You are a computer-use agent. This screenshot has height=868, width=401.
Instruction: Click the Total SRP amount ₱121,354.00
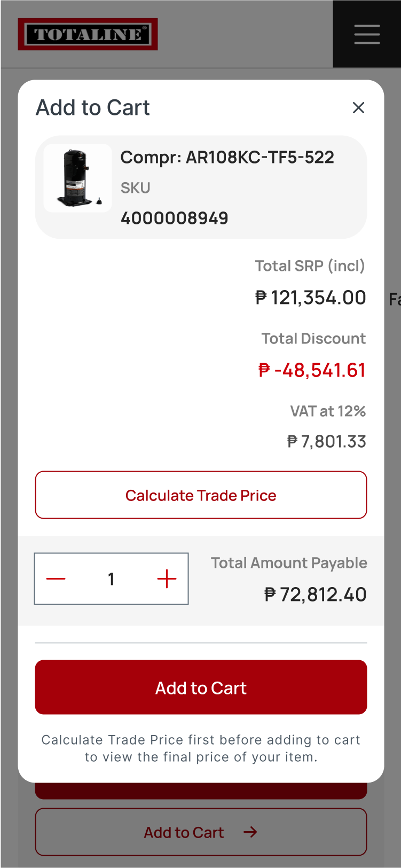pyautogui.click(x=311, y=298)
